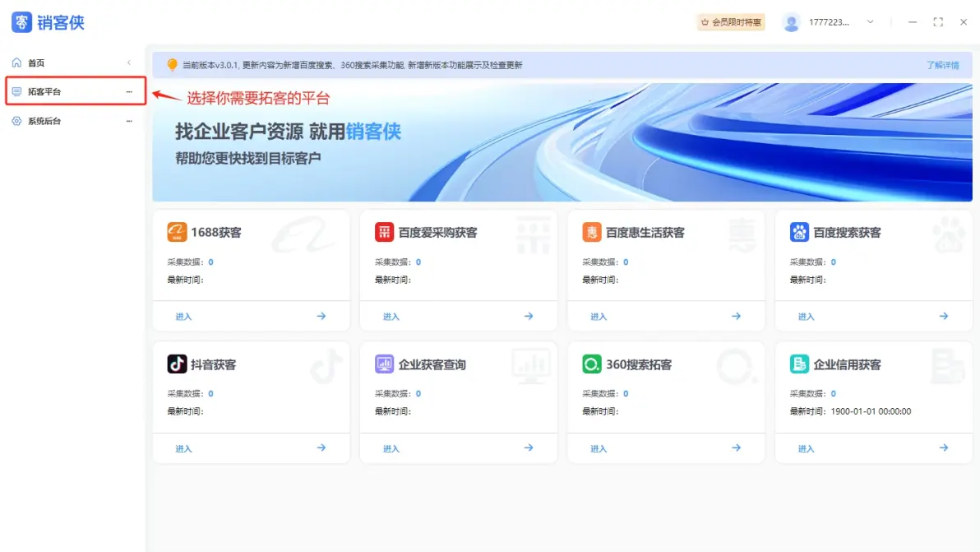Click arrow icon on 企业信用获客 card
The height and width of the screenshot is (552, 980).
tap(944, 448)
